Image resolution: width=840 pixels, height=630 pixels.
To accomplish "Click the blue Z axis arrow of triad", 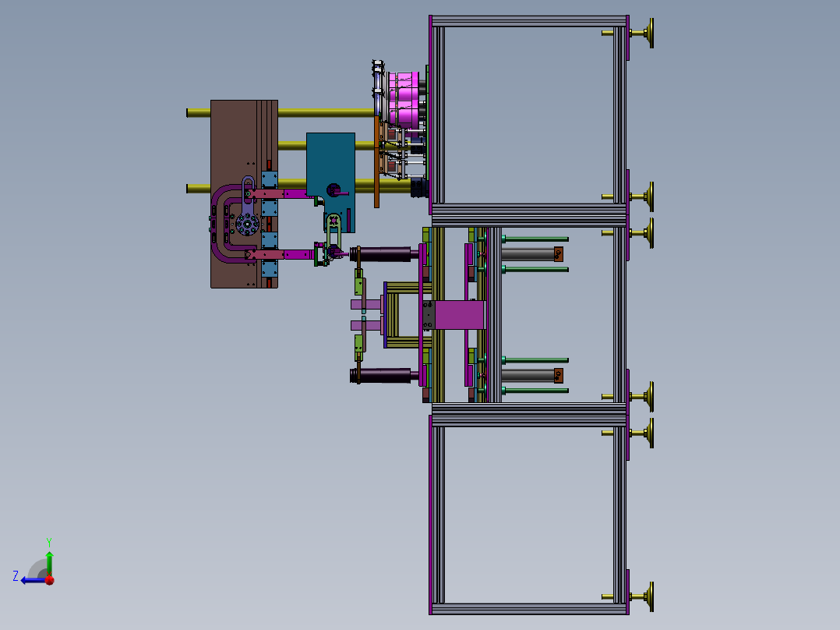I will (x=32, y=580).
